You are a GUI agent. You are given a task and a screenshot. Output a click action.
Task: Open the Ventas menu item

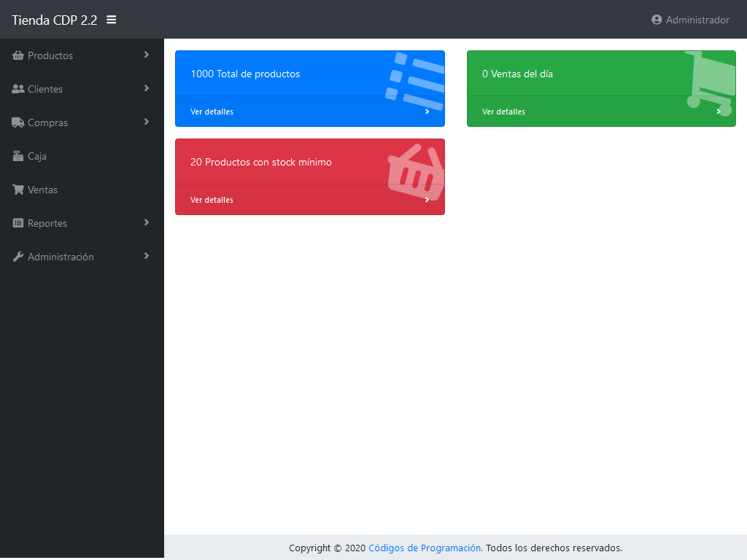pos(42,190)
